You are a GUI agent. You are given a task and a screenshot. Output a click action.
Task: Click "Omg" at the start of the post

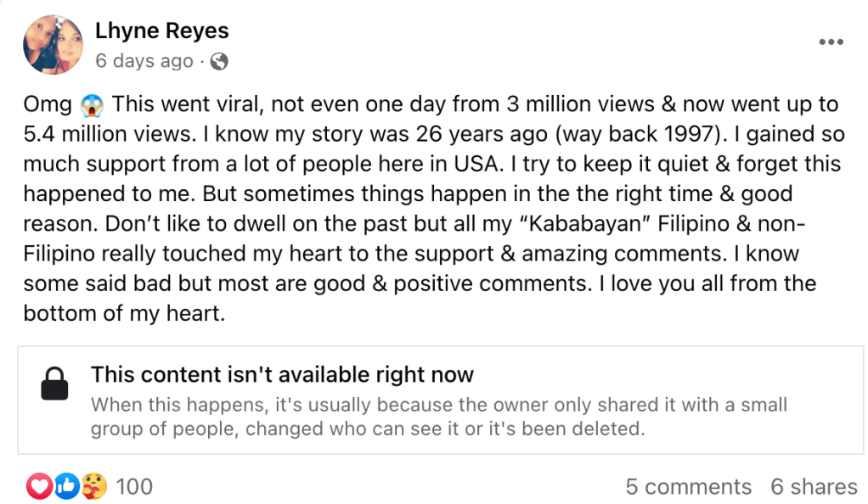pyautogui.click(x=48, y=105)
